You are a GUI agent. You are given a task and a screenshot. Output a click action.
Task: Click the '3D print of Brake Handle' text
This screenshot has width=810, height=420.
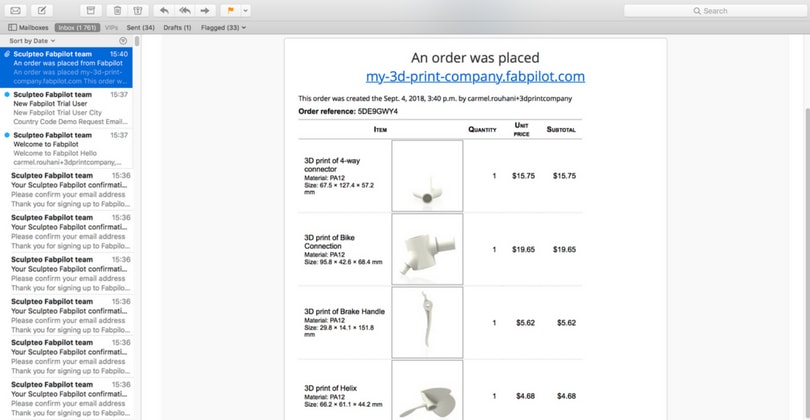tap(344, 312)
